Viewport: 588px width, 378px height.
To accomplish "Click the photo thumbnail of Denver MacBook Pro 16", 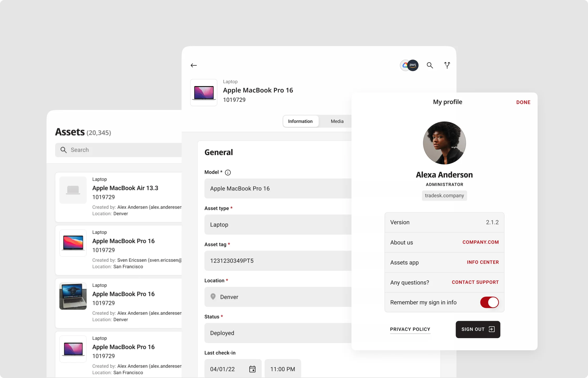I will coord(73,296).
